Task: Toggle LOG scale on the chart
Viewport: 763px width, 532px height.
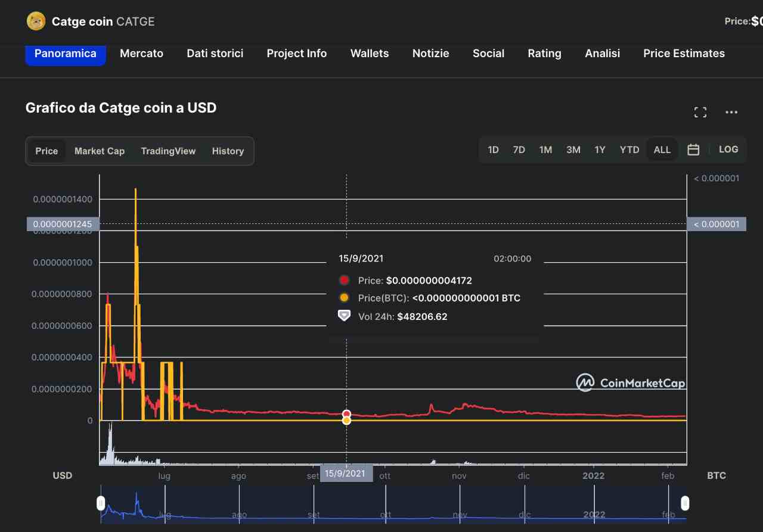Action: tap(728, 150)
